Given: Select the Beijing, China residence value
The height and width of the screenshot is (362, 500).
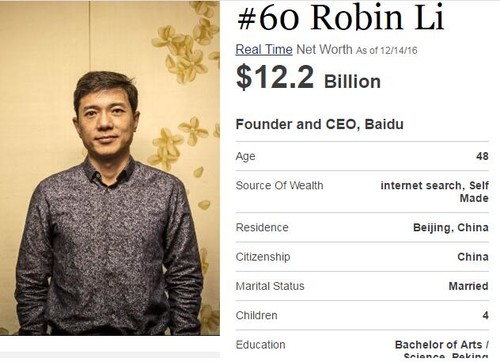Looking at the screenshot, I should (x=451, y=228).
